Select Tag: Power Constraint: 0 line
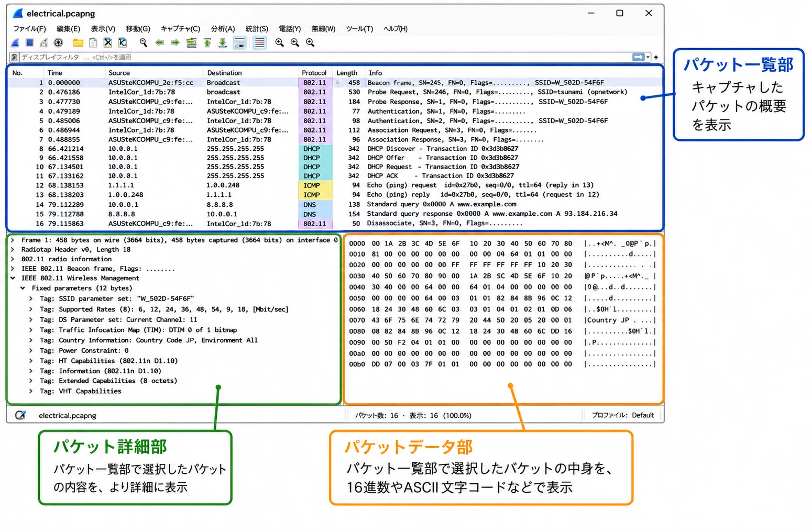This screenshot has height=532, width=811. tap(84, 351)
